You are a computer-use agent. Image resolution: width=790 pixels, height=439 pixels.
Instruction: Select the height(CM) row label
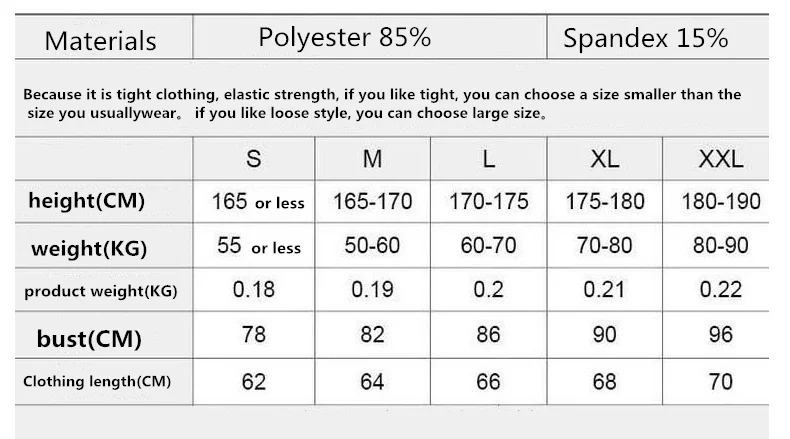pos(103,201)
